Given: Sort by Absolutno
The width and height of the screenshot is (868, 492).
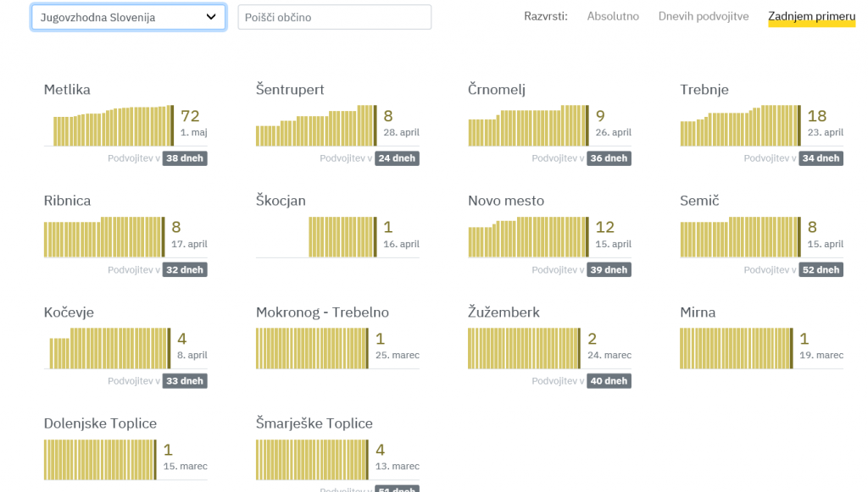Looking at the screenshot, I should [x=613, y=17].
